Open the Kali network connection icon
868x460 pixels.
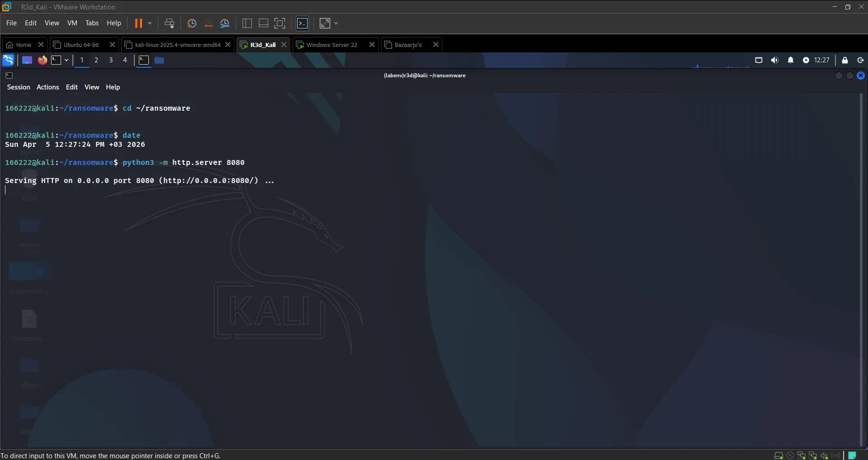coord(759,60)
